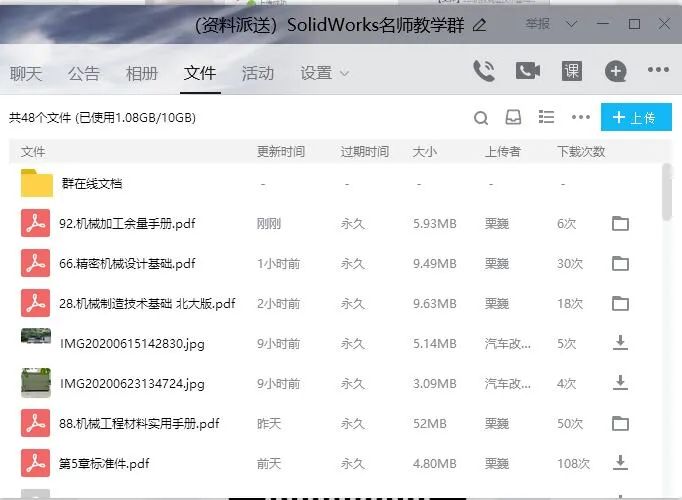This screenshot has height=500, width=682.
Task: Select file name 28.机械制造技术基础 北大版.pdf
Action: point(147,303)
